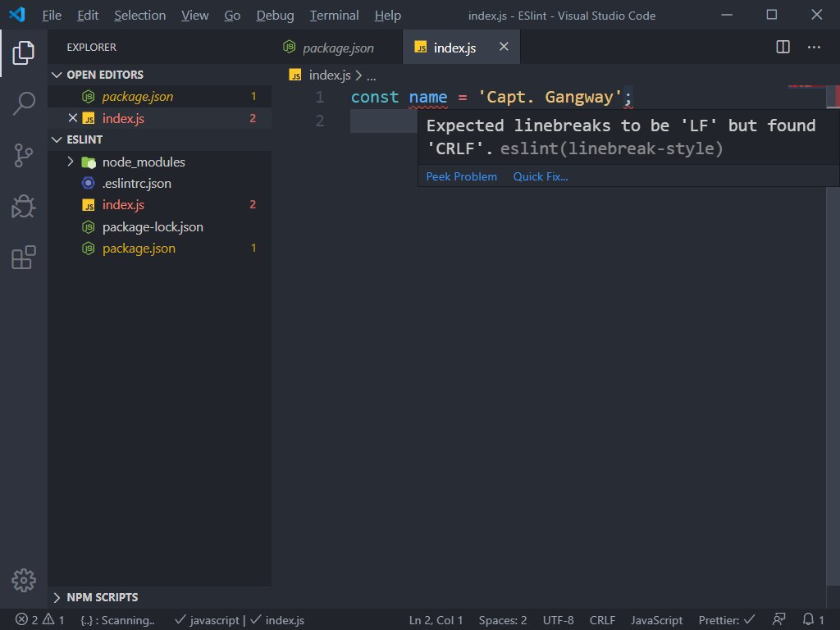840x630 pixels.
Task: Click the Prettier status indicator
Action: pyautogui.click(x=727, y=620)
